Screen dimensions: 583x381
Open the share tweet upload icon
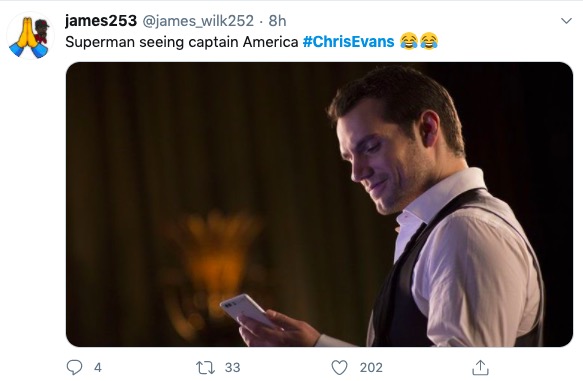480,367
